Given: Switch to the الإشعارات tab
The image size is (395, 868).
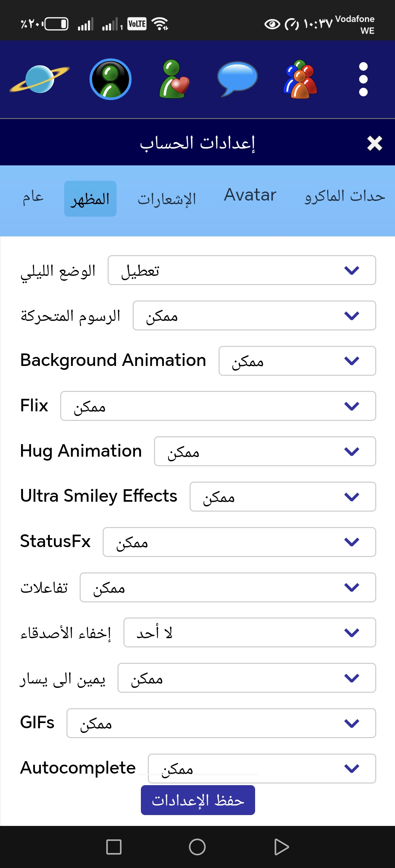Looking at the screenshot, I should tap(167, 199).
